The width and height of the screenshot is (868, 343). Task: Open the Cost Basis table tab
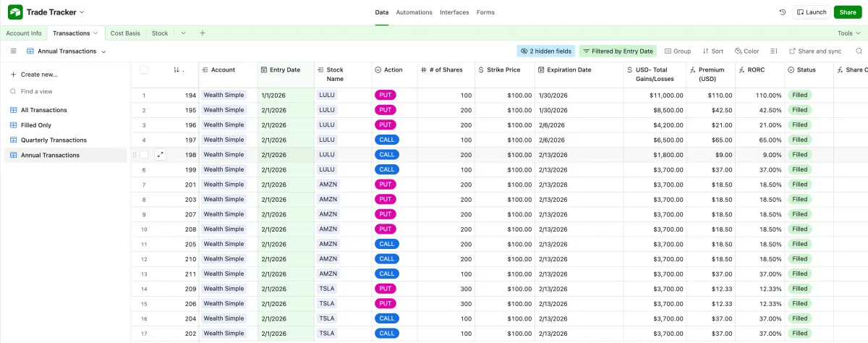click(x=125, y=33)
